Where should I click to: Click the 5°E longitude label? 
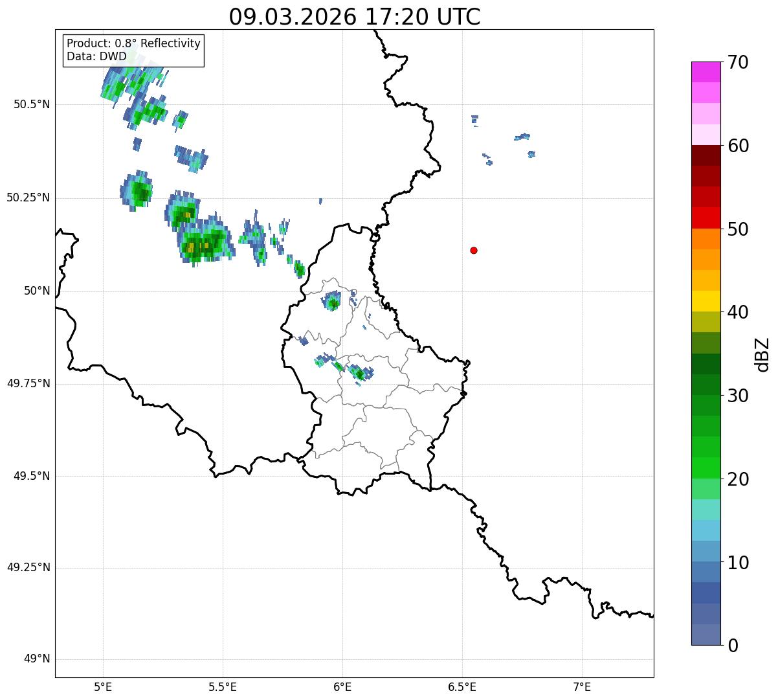tap(103, 687)
